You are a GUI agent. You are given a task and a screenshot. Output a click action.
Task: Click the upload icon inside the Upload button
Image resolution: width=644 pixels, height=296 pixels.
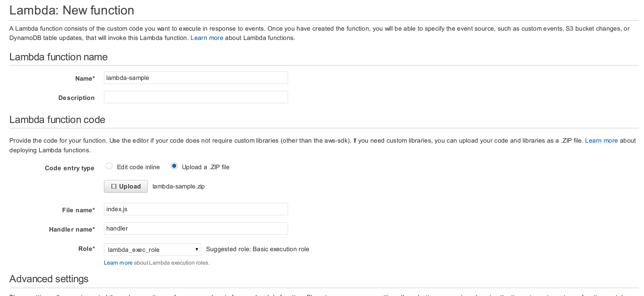pos(114,186)
